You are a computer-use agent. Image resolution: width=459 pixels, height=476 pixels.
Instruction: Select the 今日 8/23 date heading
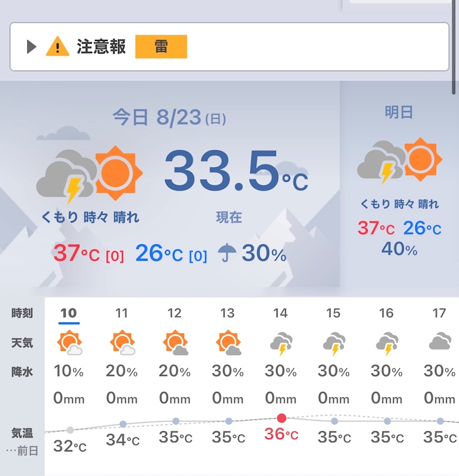click(x=169, y=117)
